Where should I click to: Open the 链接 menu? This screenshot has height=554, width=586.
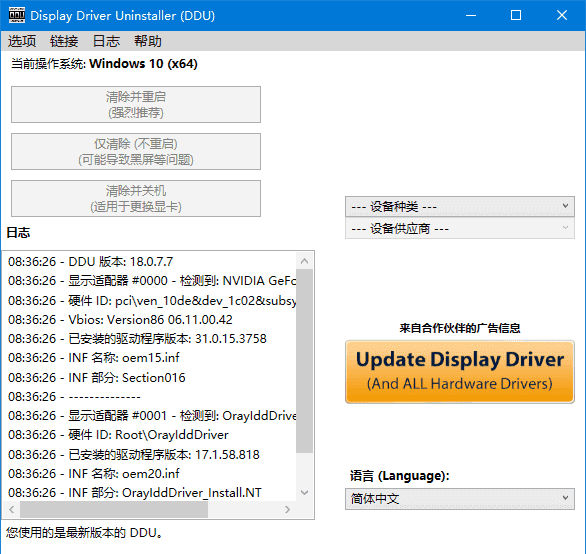coord(64,41)
